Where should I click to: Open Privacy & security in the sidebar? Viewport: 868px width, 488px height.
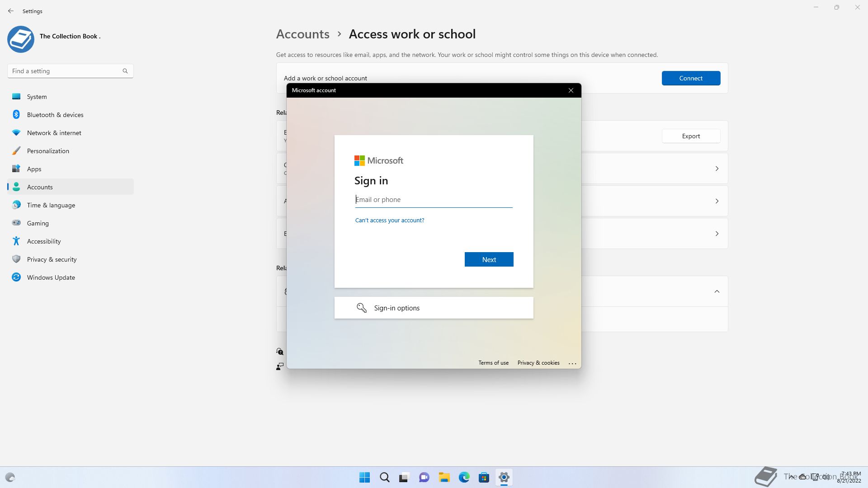[x=71, y=259]
